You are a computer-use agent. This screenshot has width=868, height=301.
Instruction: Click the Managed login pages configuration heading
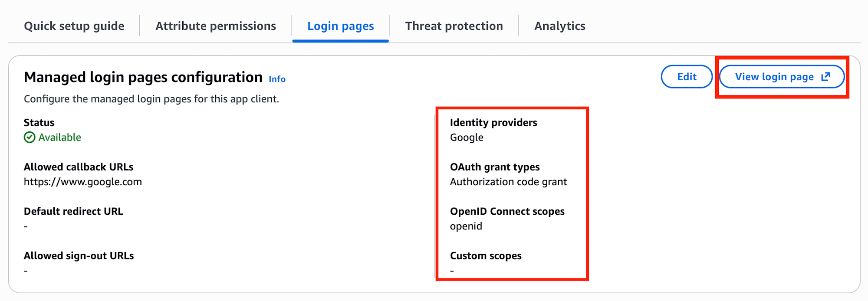point(143,77)
